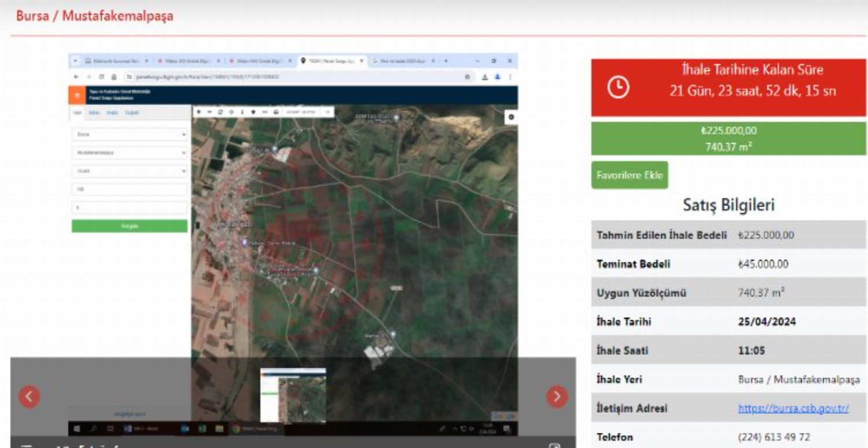Select the gallery thumbnail preview image
Image resolution: width=868 pixels, height=448 pixels.
[x=293, y=396]
